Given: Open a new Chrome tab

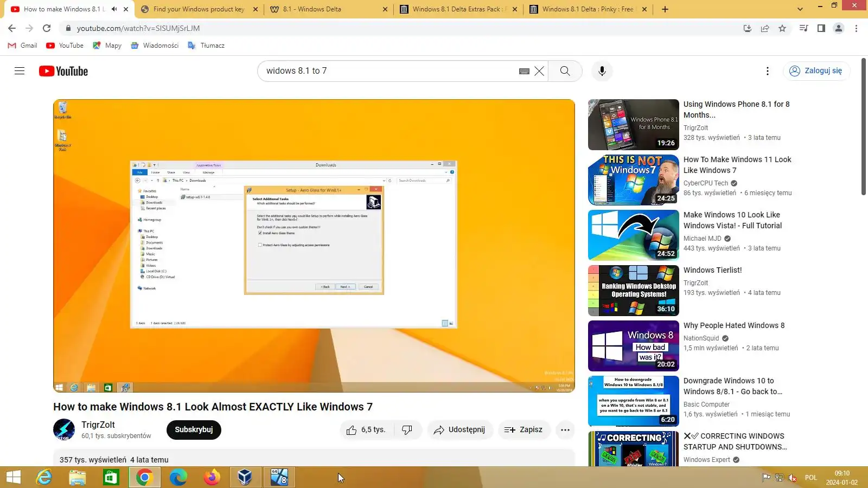Looking at the screenshot, I should [665, 9].
